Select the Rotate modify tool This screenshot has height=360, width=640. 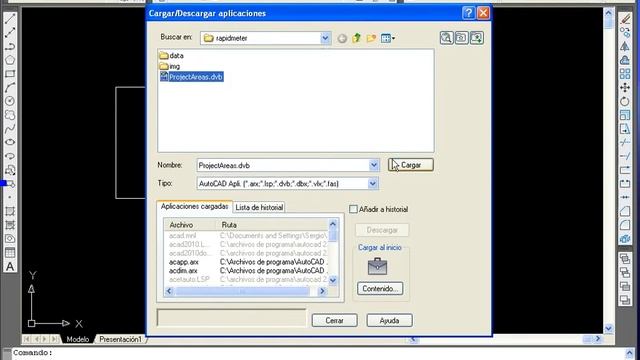pyautogui.click(x=625, y=101)
